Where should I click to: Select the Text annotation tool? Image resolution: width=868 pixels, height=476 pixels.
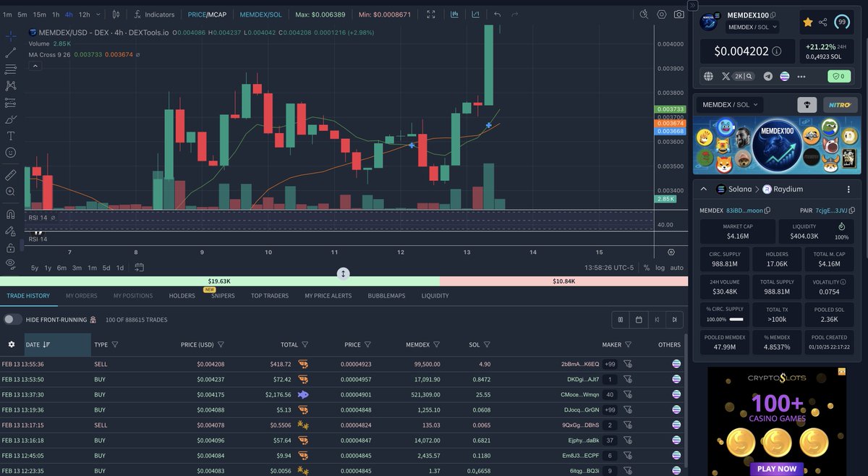coord(11,136)
